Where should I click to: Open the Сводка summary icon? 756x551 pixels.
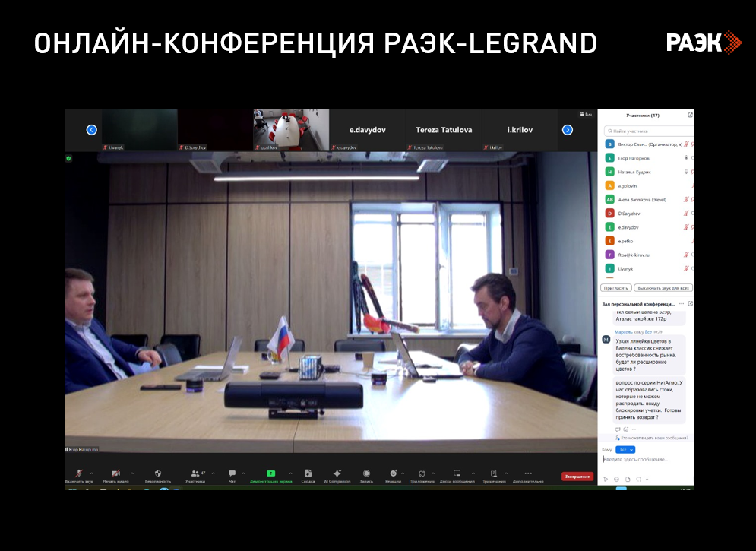coord(308,473)
